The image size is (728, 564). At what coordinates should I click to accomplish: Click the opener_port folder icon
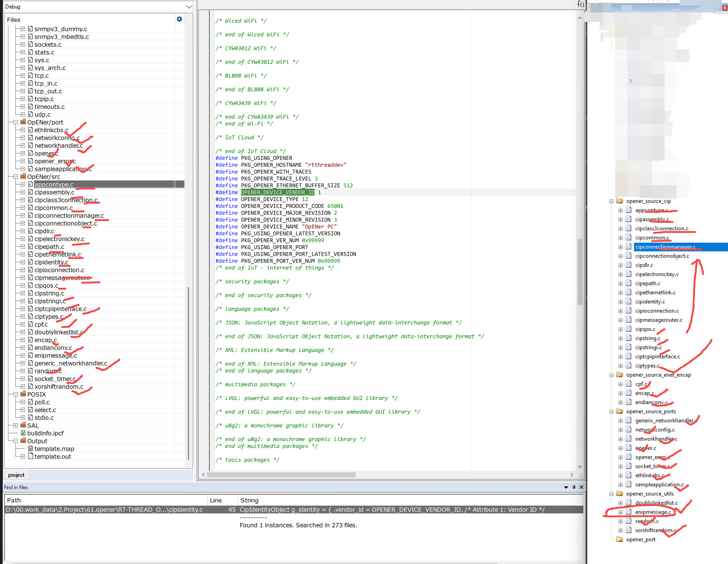[620, 539]
